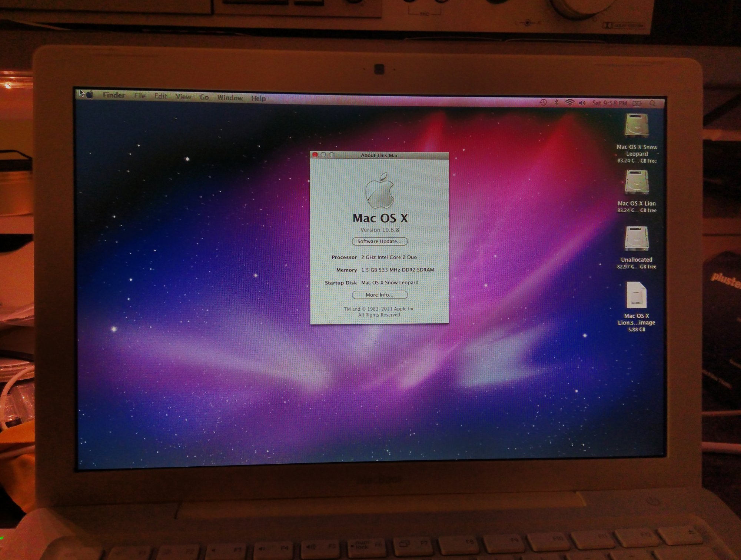This screenshot has width=741, height=560.
Task: Open the Bluetooth status menu
Action: pos(556,103)
